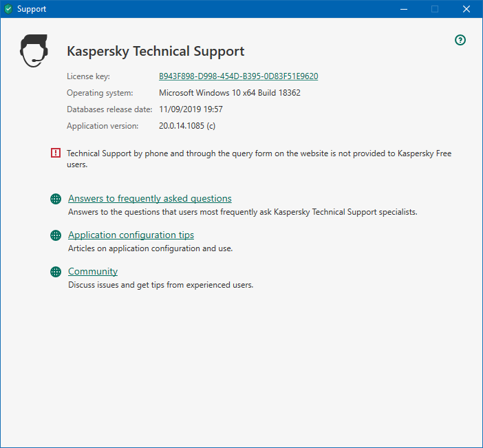Click 'Answers to the questions that users' description
The width and height of the screenshot is (483, 448).
[x=243, y=212]
